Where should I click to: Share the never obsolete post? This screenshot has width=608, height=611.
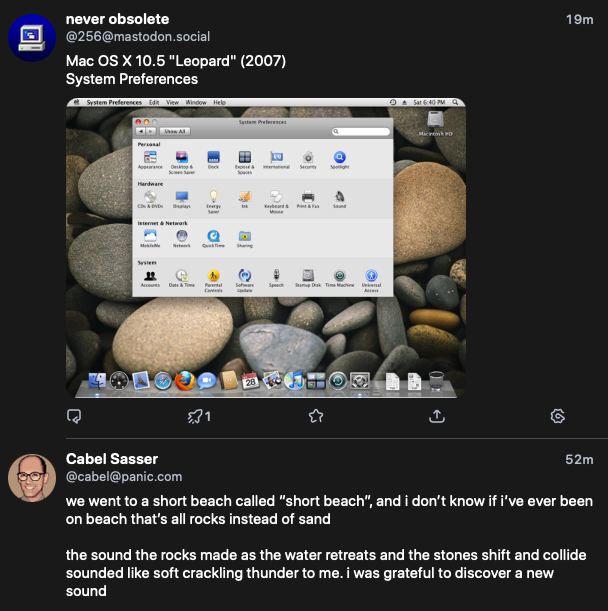[x=437, y=416]
